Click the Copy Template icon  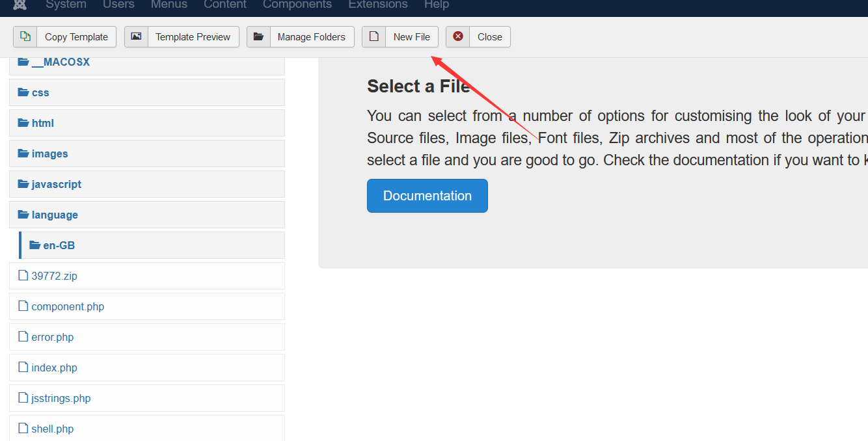click(25, 36)
